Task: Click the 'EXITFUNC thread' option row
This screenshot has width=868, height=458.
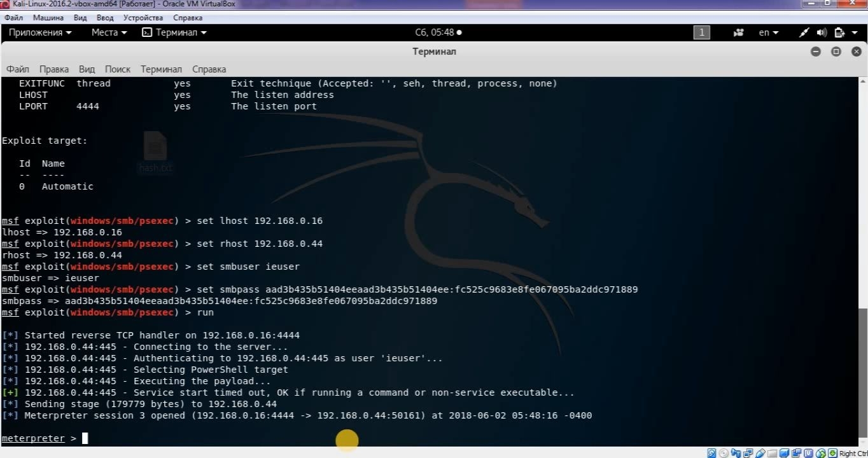Action: click(288, 83)
